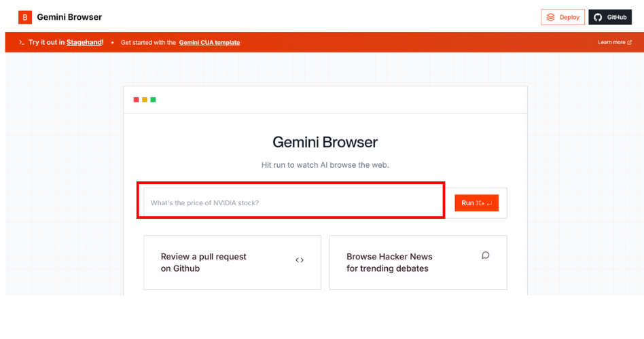
Task: Select the Review a pull request on Github card
Action: pos(232,262)
